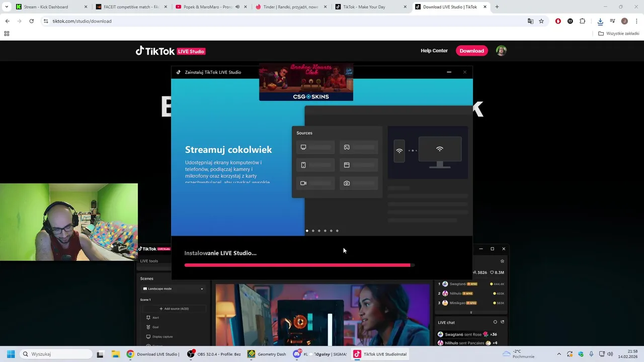Click the Streamuj cokolwiek heading
Screen dimensions: 644x362
click(x=228, y=150)
